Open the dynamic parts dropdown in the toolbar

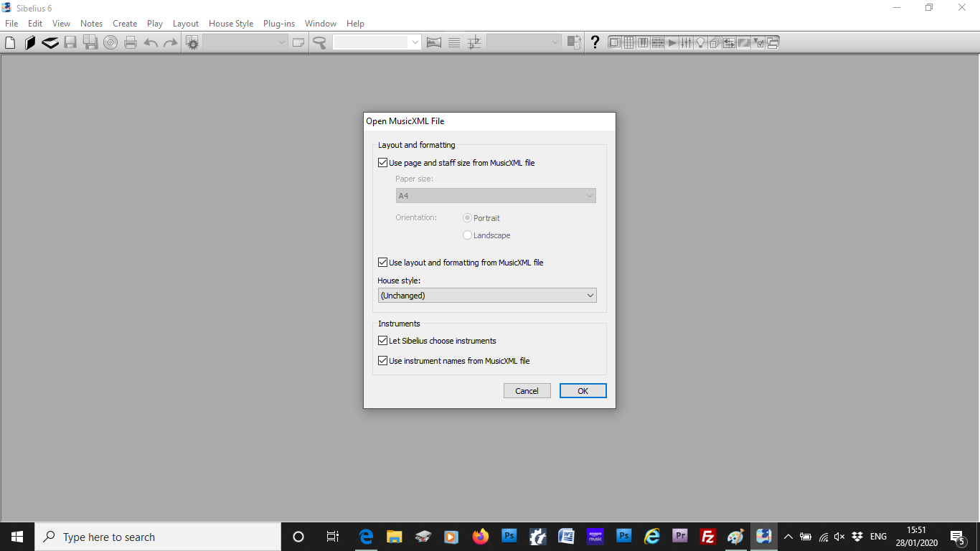pyautogui.click(x=524, y=42)
